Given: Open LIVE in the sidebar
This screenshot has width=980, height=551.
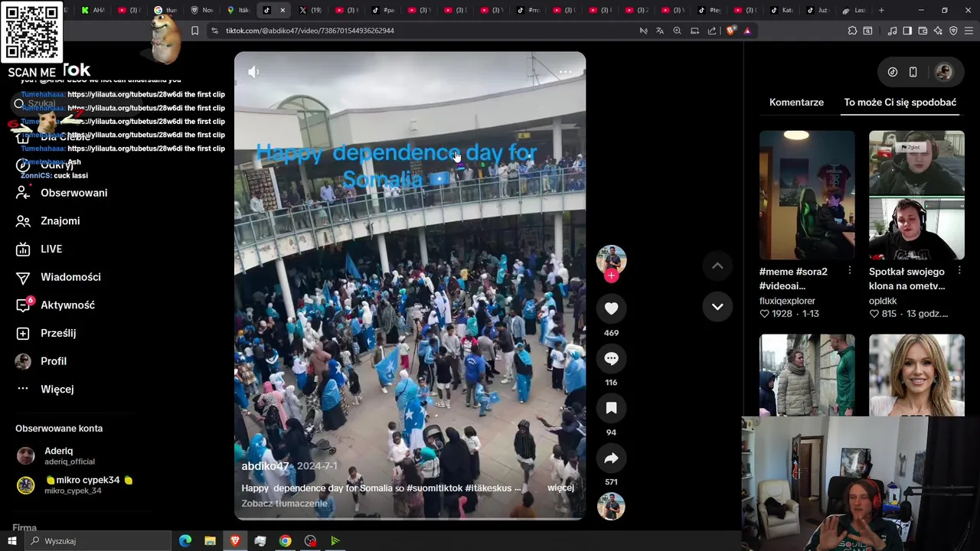Looking at the screenshot, I should [x=40, y=249].
